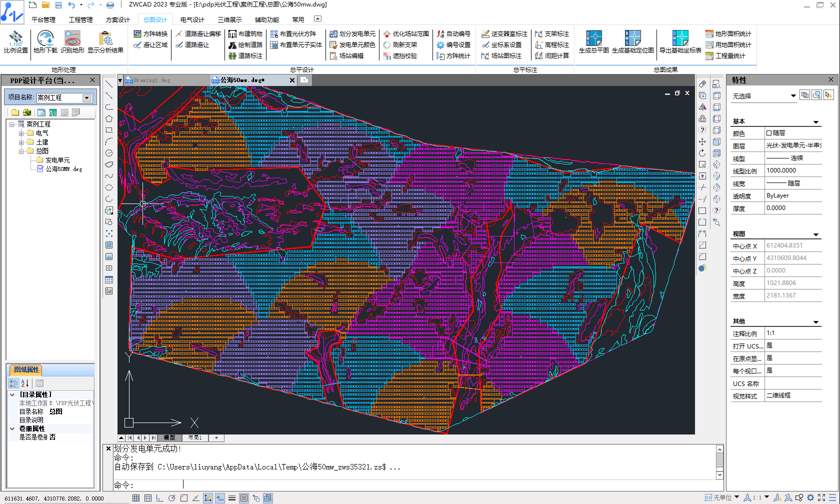The height and width of the screenshot is (504, 840).
Task: Open the 识别地形 terrain recognition tool
Action: click(x=72, y=39)
